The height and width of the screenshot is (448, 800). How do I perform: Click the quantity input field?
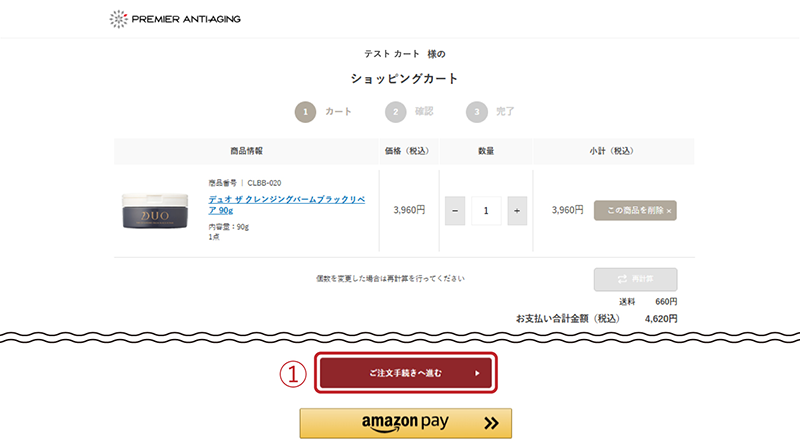point(486,211)
